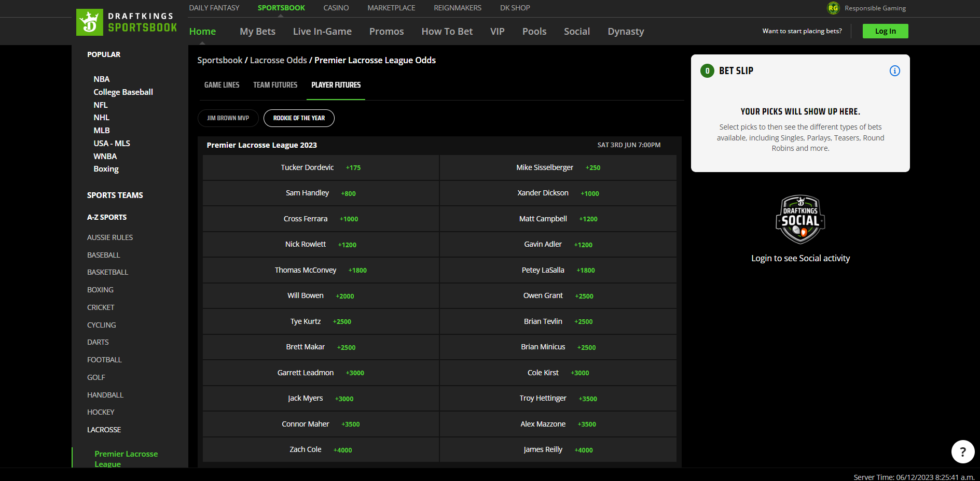Open How To Bet page
980x481 pixels.
coord(447,32)
